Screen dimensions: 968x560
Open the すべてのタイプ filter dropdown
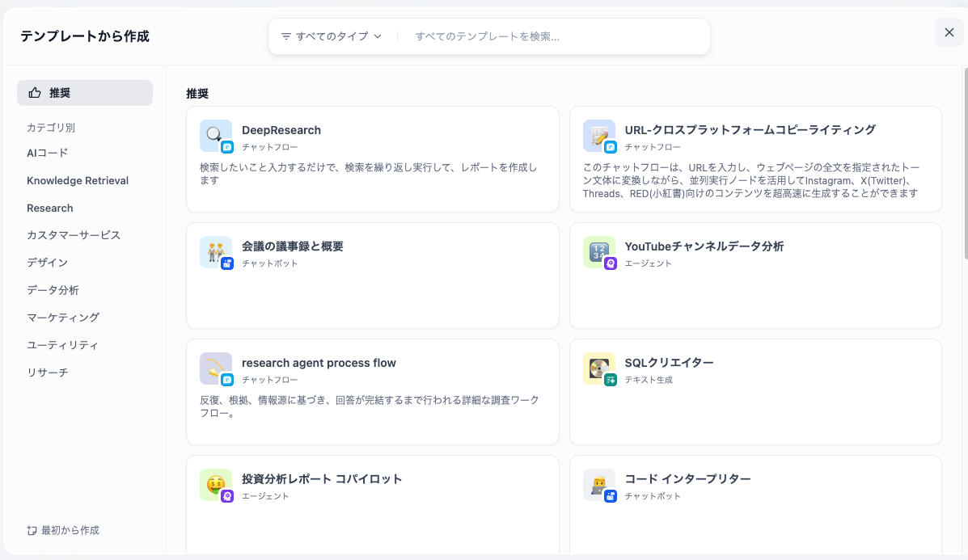click(332, 36)
